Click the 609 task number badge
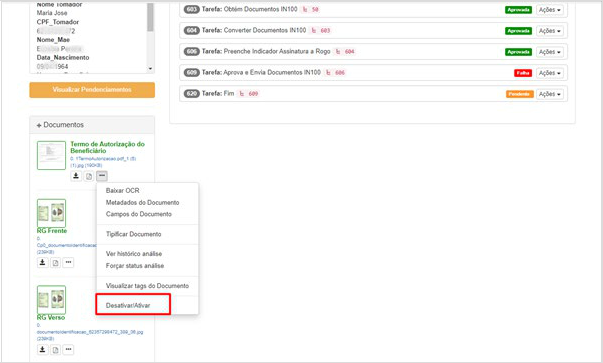The height and width of the screenshot is (363, 603). 192,72
